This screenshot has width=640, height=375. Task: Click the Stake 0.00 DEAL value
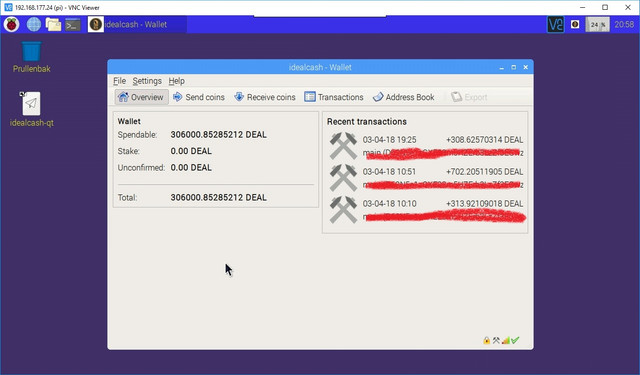tap(191, 151)
